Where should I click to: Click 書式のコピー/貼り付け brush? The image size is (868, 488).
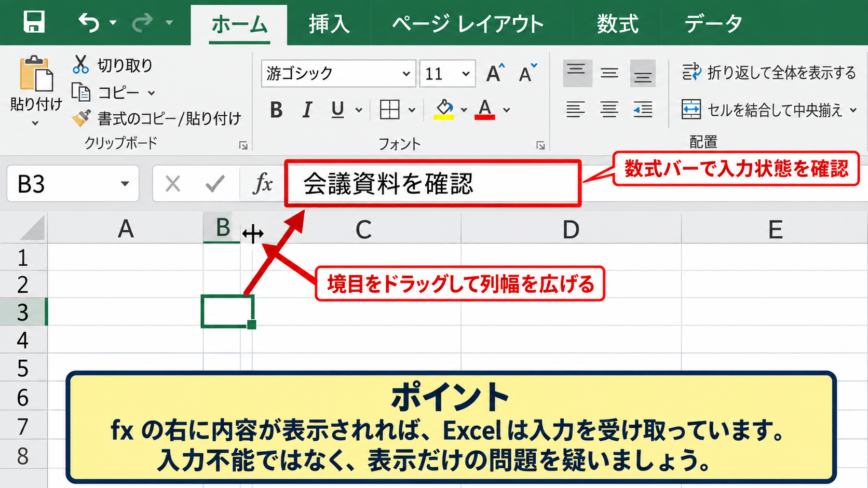[x=156, y=118]
